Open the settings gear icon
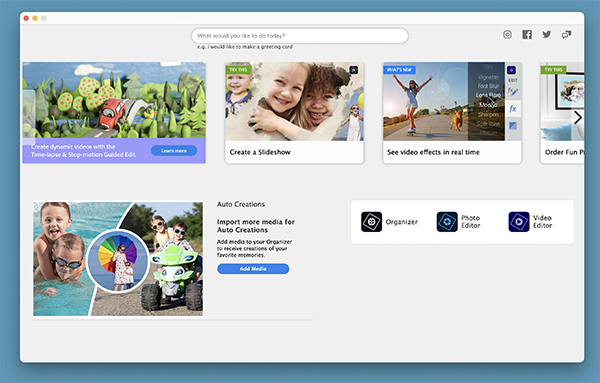Image resolution: width=600 pixels, height=383 pixels. (507, 35)
